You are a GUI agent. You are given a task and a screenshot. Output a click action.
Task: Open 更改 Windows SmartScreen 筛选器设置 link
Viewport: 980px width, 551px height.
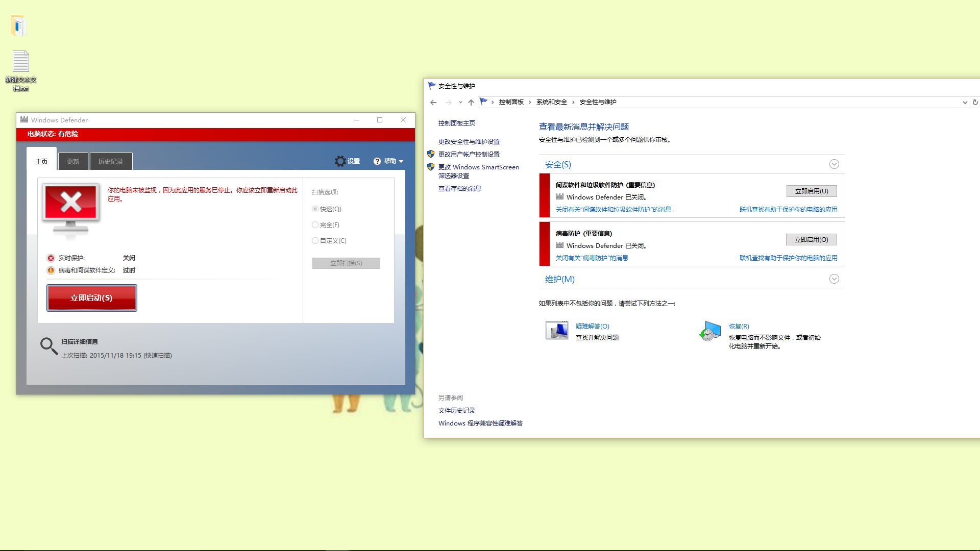point(479,171)
